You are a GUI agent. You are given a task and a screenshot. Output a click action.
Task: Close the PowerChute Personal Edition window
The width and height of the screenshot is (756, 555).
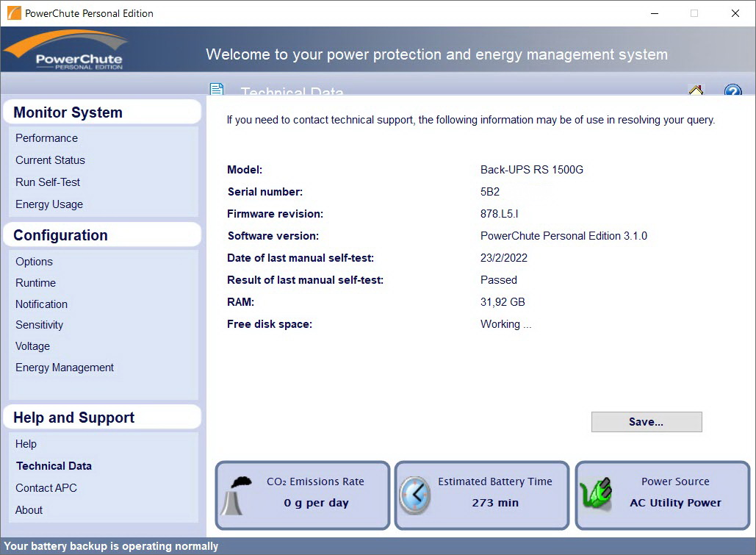(735, 13)
